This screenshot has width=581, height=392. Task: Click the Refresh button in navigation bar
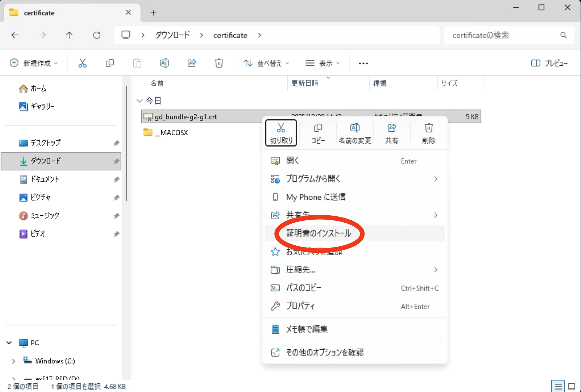tap(97, 35)
